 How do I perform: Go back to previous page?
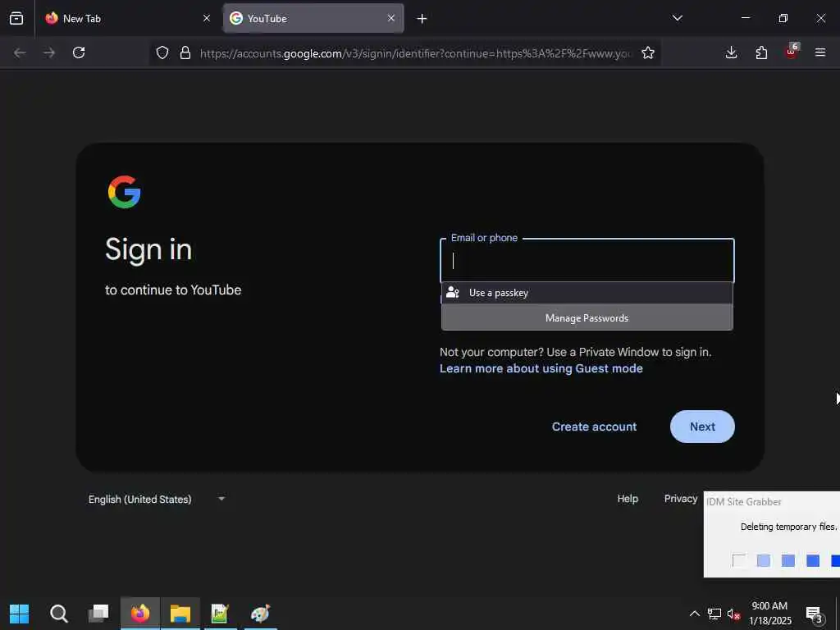(x=20, y=52)
